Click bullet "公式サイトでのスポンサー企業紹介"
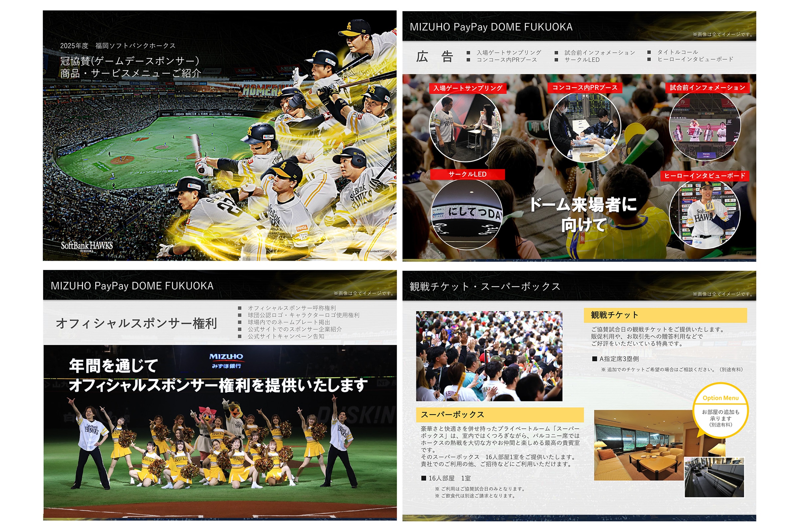The width and height of the screenshot is (798, 532). [x=295, y=330]
